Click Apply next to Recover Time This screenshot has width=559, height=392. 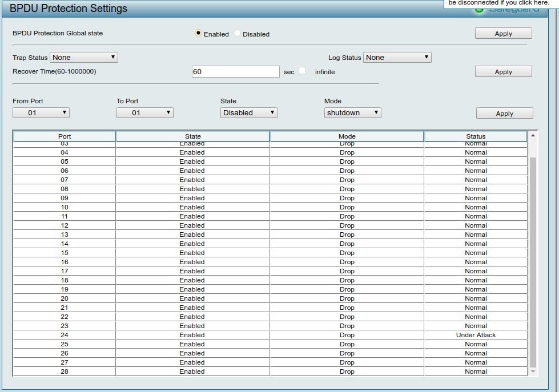coord(503,72)
